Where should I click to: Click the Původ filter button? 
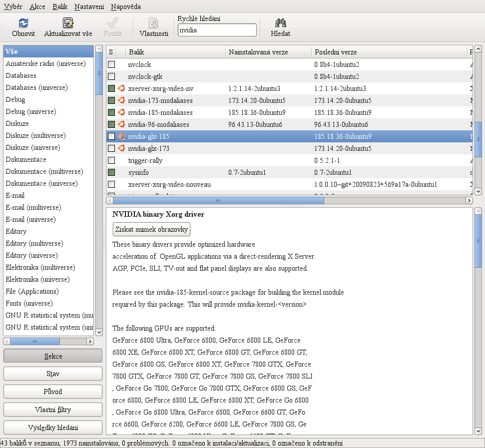click(x=53, y=392)
